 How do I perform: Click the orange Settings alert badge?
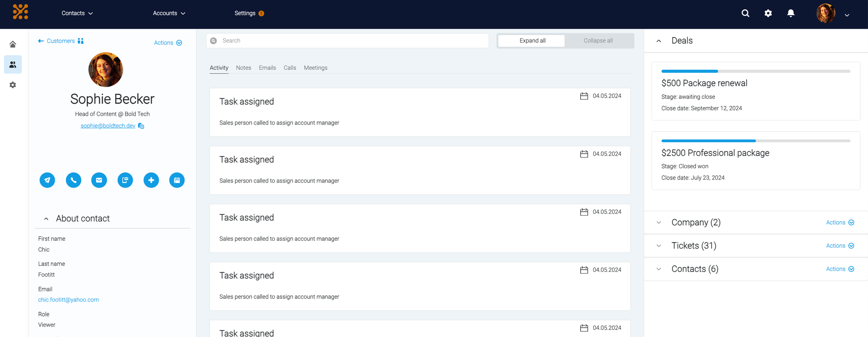coord(261,13)
